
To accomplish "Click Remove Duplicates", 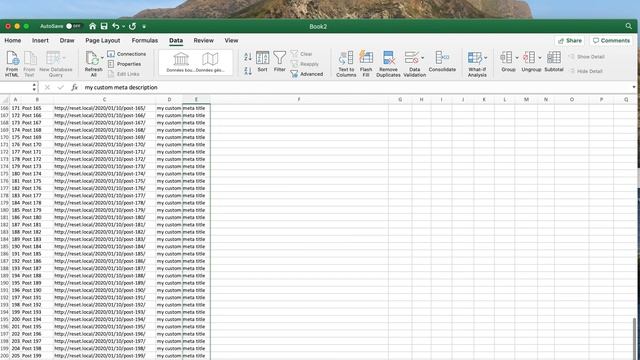I will pyautogui.click(x=388, y=64).
